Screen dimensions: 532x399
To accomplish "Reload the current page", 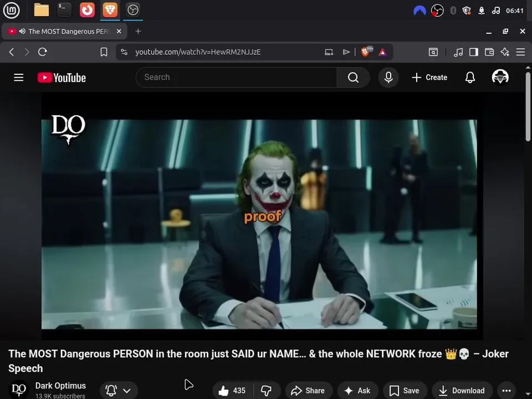I will pos(43,52).
